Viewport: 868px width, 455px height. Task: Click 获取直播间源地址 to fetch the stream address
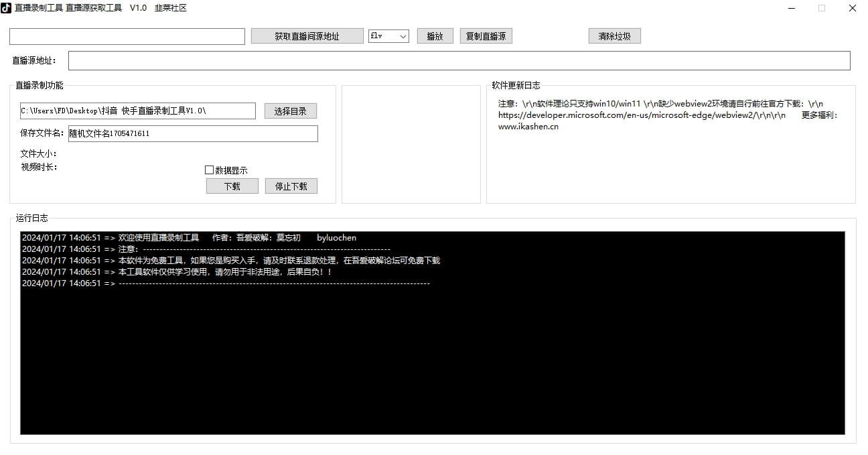307,36
